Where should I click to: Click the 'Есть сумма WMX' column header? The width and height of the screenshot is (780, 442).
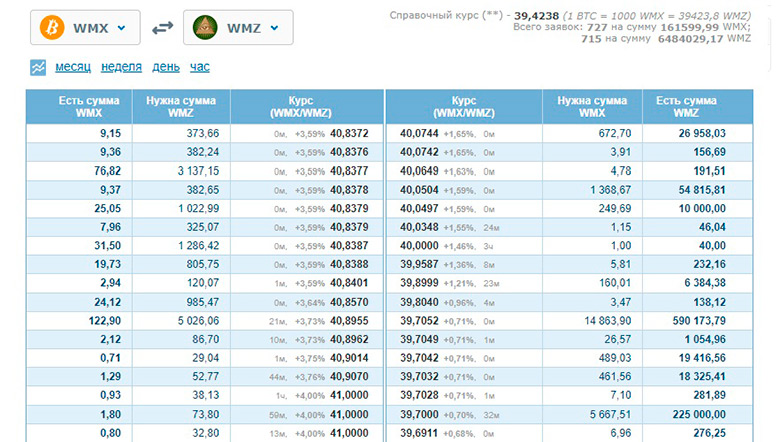point(79,106)
